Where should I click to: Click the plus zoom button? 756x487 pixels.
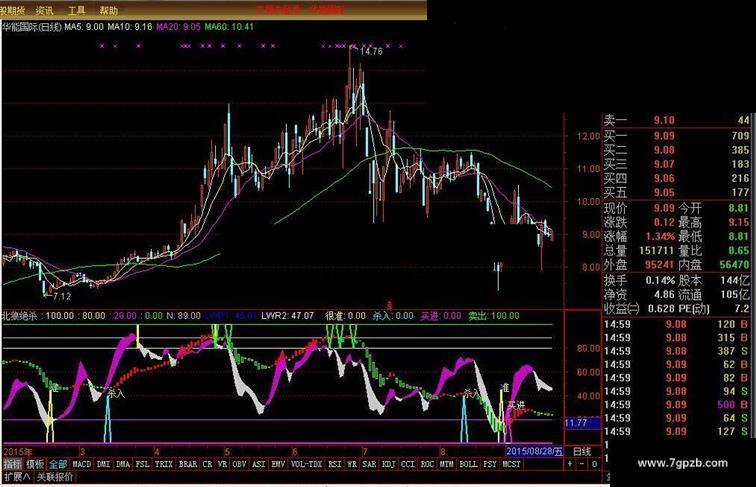coord(570,464)
